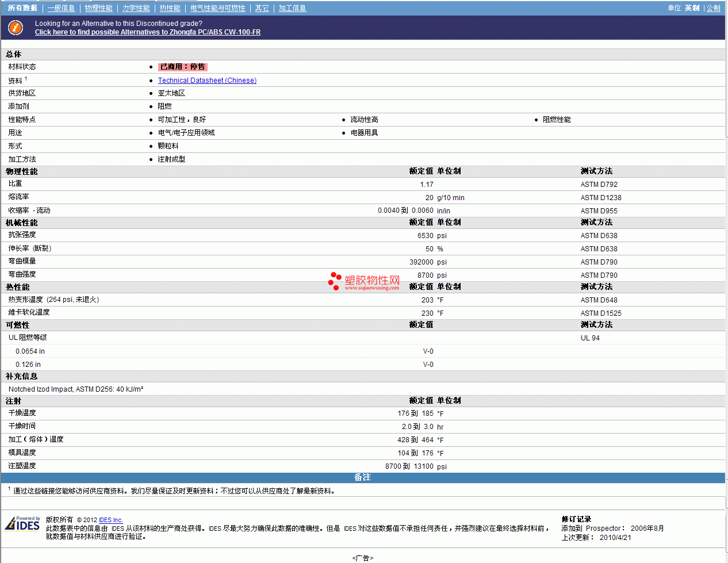Viewport: 728px width, 563px height.
Task: Click the 已商用：停售 status label
Action: click(183, 67)
